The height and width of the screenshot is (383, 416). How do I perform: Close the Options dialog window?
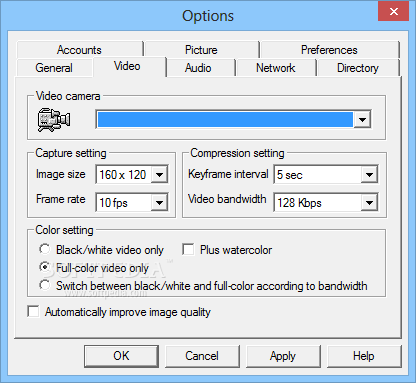[394, 12]
